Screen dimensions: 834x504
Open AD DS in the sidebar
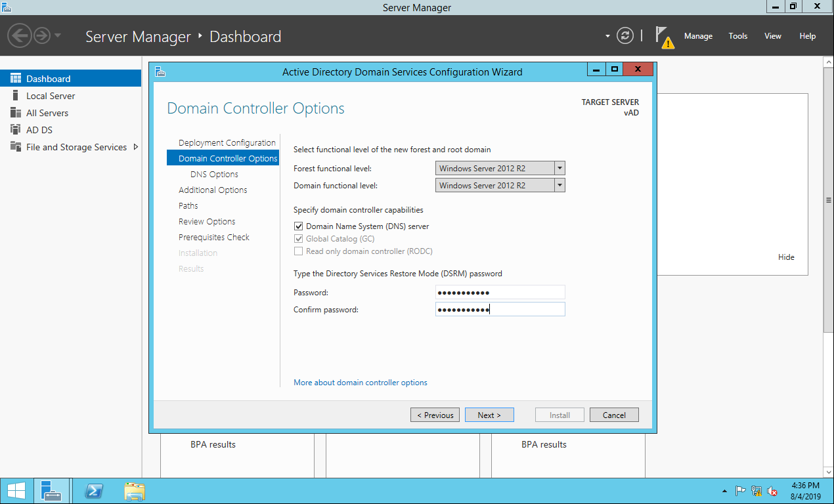pyautogui.click(x=39, y=130)
